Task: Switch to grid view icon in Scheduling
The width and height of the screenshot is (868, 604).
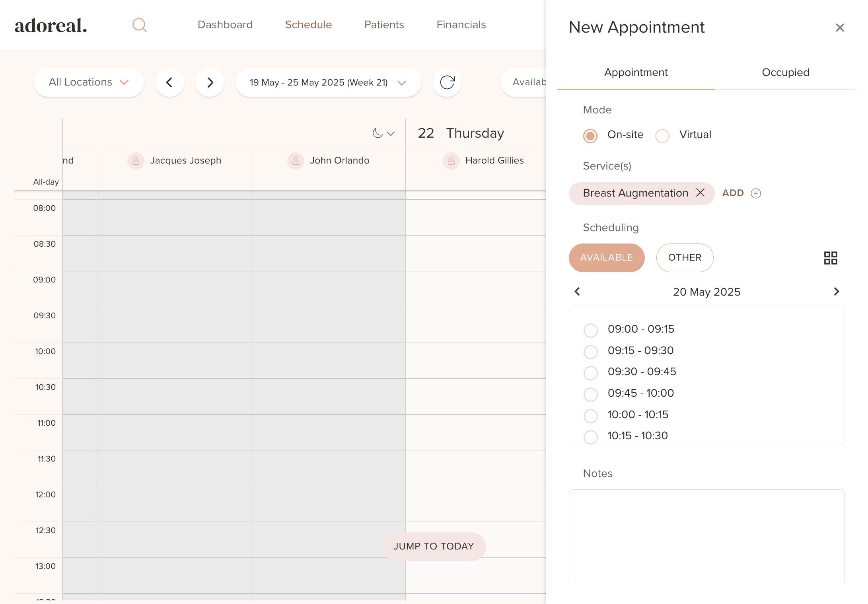Action: tap(830, 258)
